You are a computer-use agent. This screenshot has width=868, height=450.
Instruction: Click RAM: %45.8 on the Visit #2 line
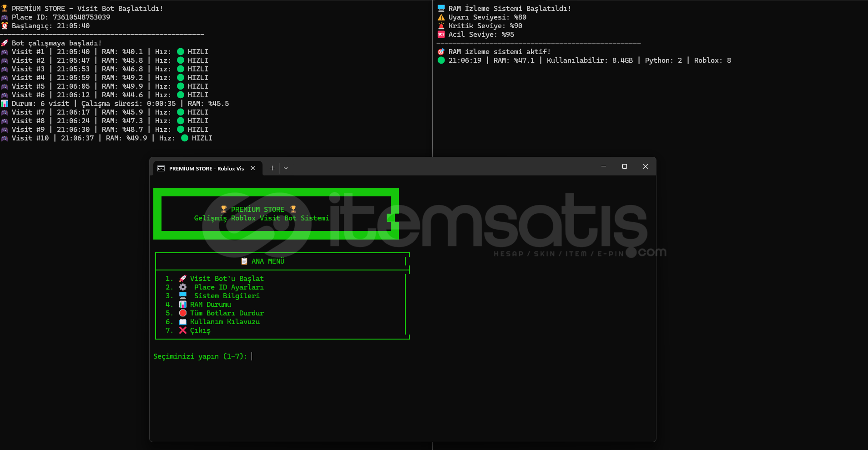point(122,60)
